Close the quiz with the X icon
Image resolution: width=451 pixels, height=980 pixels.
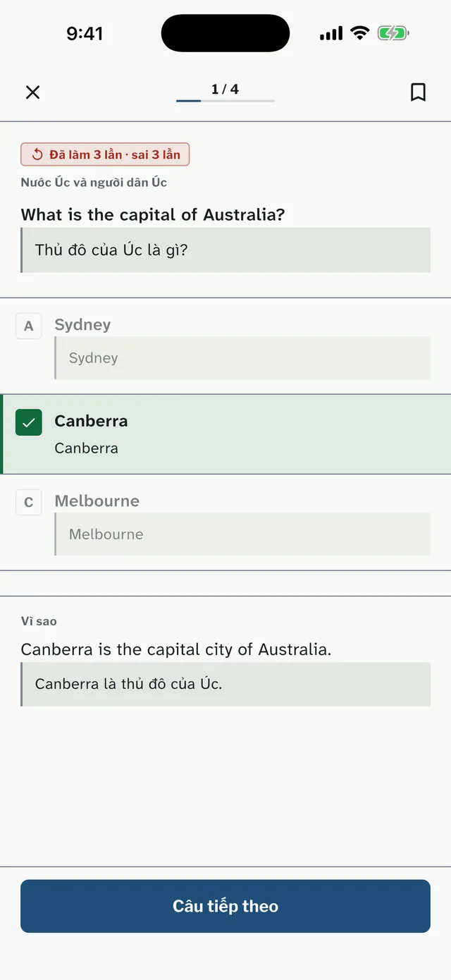[32, 92]
